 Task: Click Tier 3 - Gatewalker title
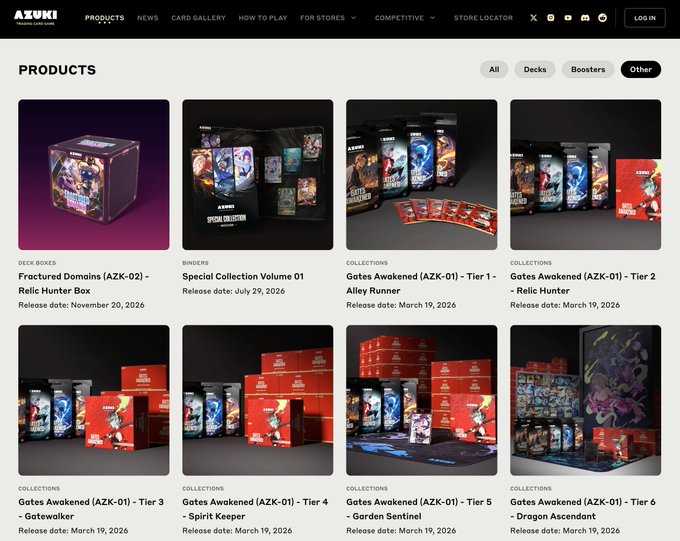pos(91,509)
